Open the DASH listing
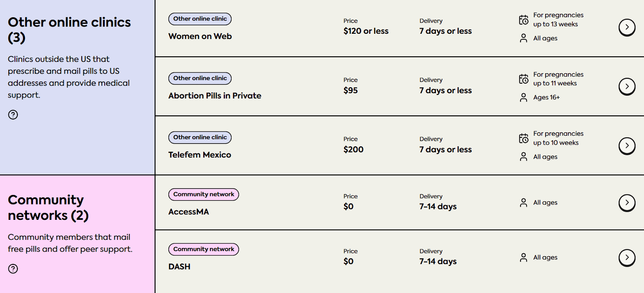 click(179, 266)
